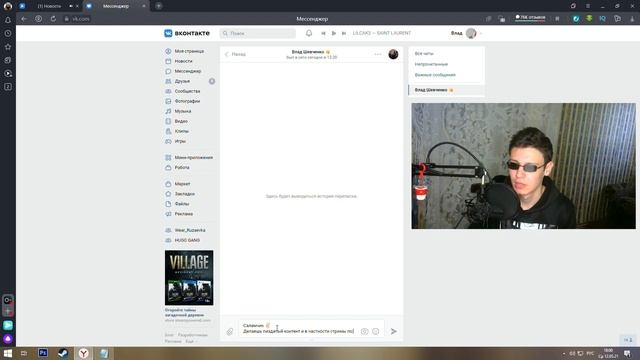Reload the page
This screenshot has width=640, height=360.
click(53, 19)
